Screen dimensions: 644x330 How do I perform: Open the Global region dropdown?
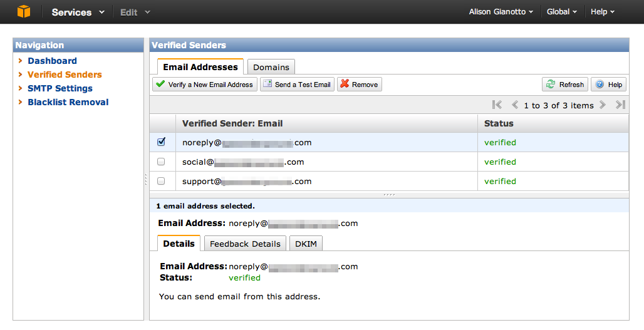[561, 12]
